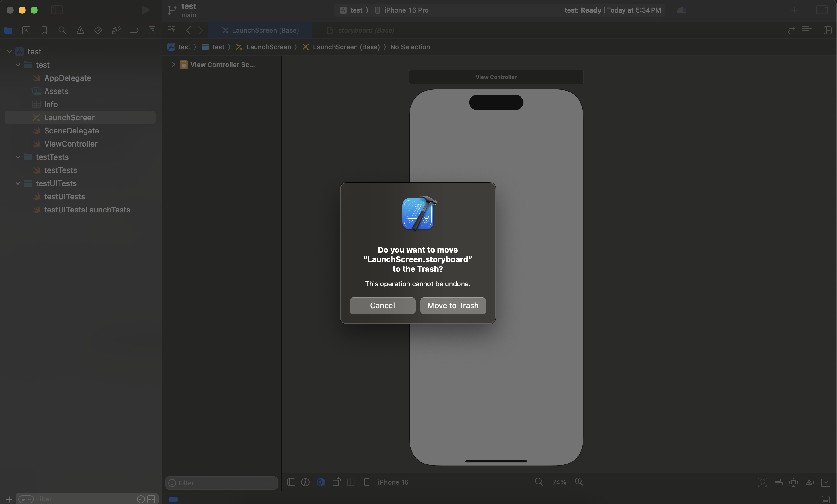Click the Run play button
This screenshot has width=837, height=504.
pos(146,10)
